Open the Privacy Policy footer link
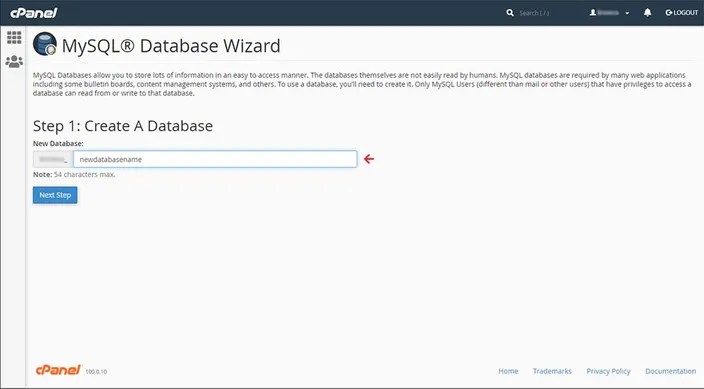This screenshot has width=704, height=389. coord(608,371)
